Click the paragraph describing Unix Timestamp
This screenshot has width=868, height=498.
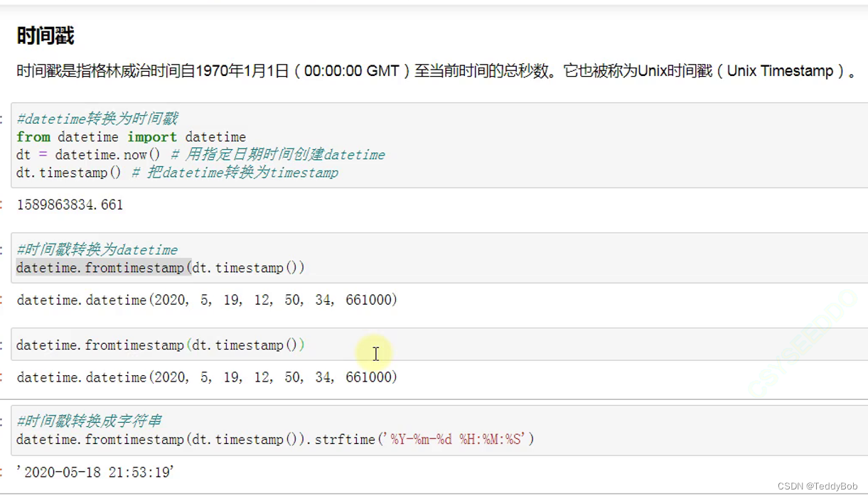(436, 71)
